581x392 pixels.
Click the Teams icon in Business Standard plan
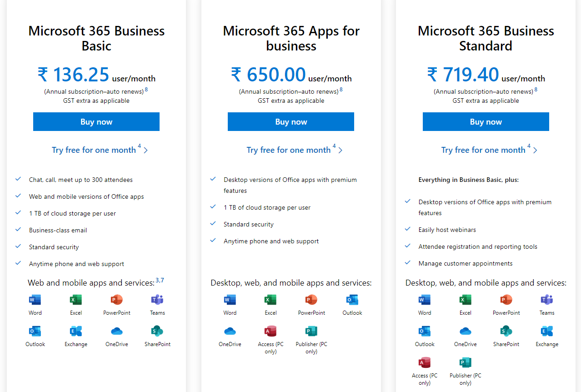coord(547,300)
